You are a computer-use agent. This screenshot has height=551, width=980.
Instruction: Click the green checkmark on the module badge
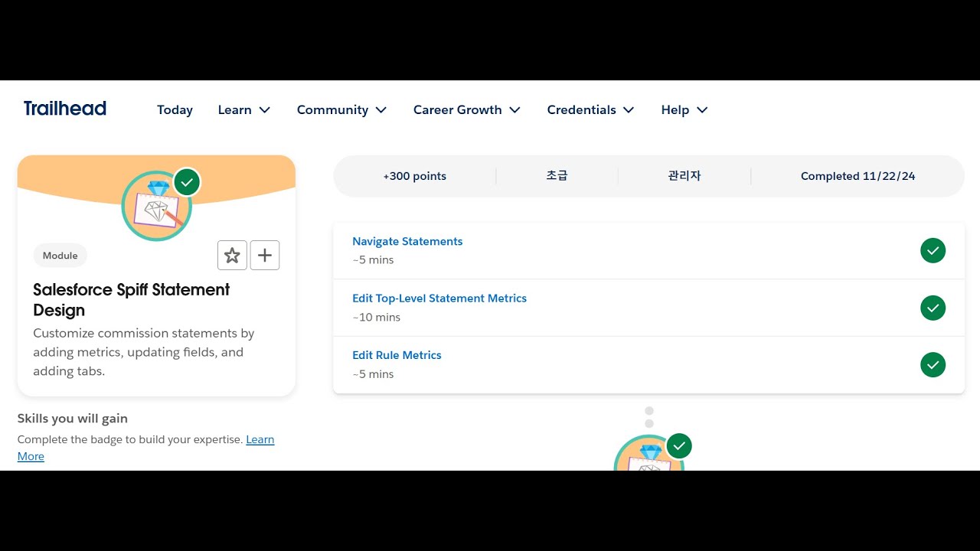(187, 183)
